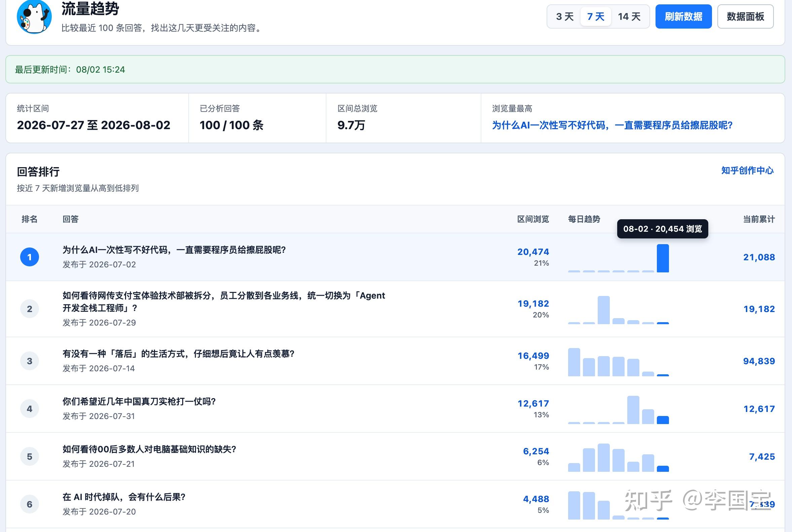This screenshot has width=792, height=532.
Task: Open the 知乎创作中心 link
Action: (747, 170)
